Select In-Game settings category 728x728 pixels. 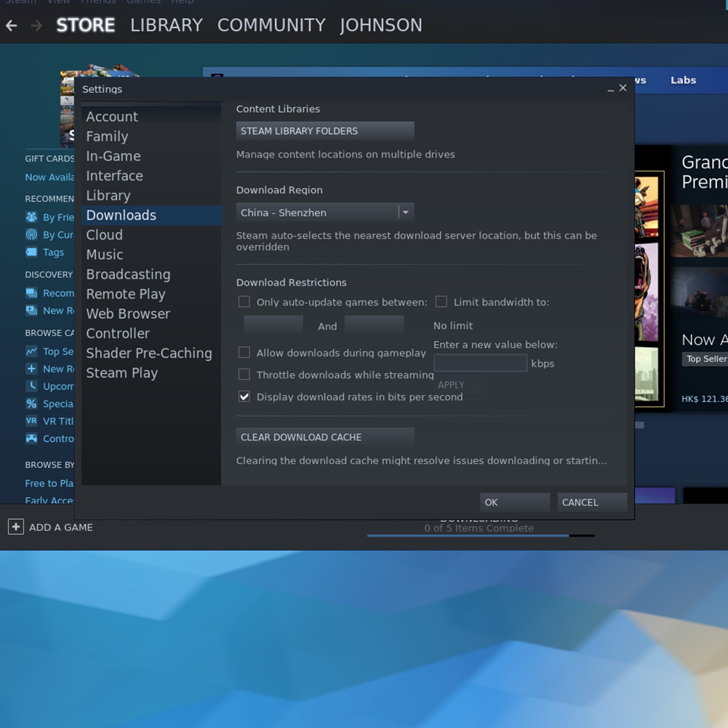pos(151,156)
